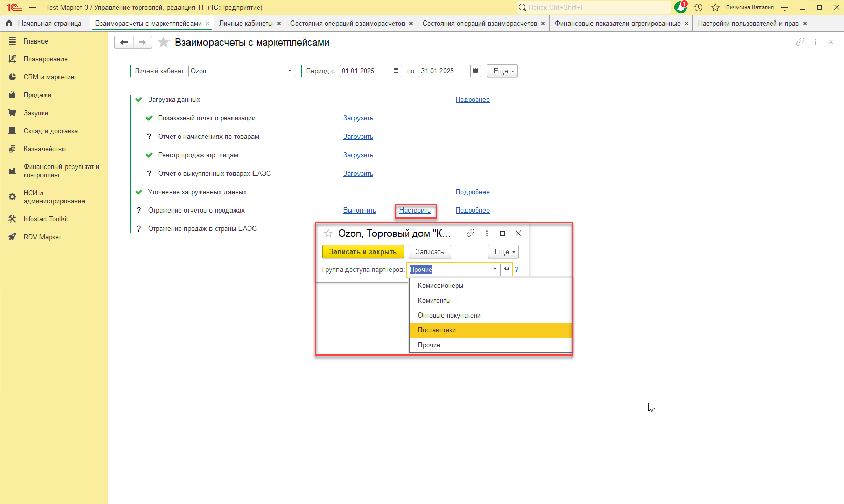Open calendar picker for period start date
Viewport: 844px width, 504px height.
[x=396, y=71]
